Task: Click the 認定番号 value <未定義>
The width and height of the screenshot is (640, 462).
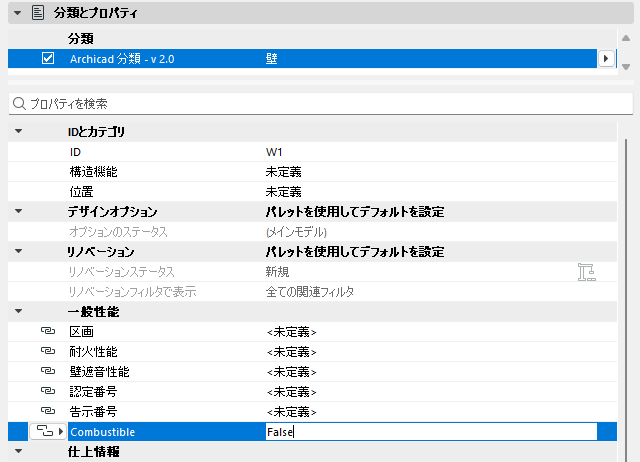Action: (x=291, y=392)
